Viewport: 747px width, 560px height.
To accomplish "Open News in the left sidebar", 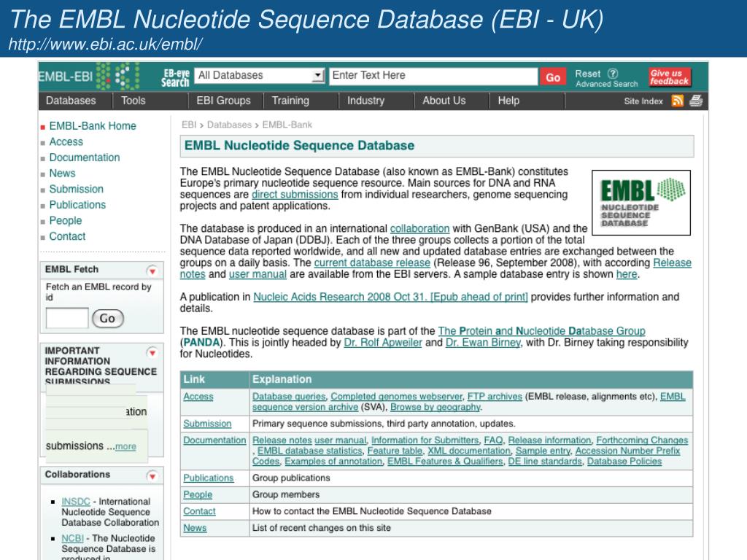I will click(x=62, y=174).
